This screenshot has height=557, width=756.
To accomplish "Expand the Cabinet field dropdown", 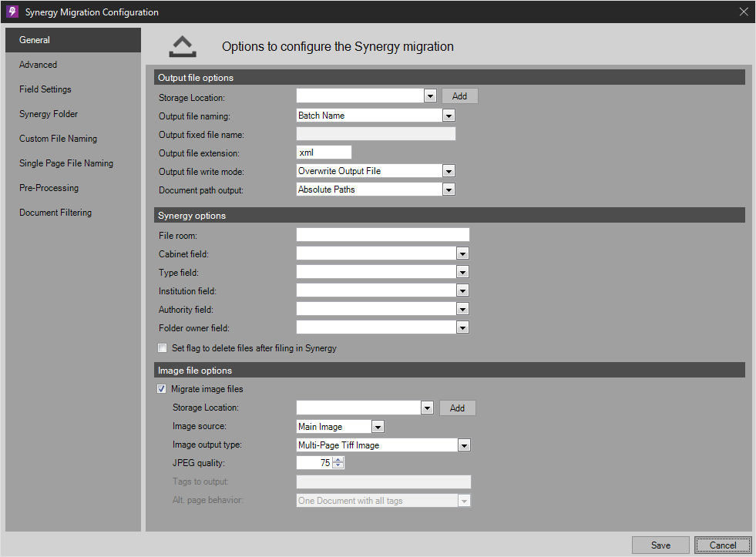I will click(x=463, y=253).
